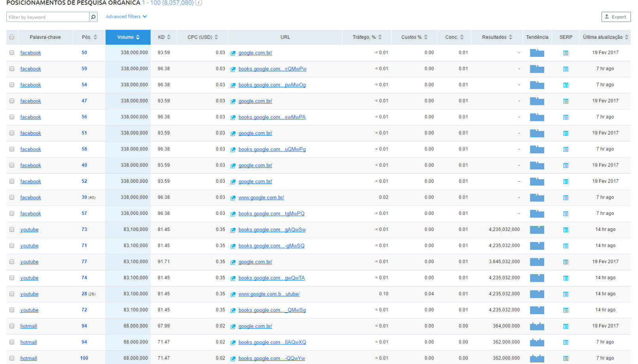The height and width of the screenshot is (364, 638).
Task: Select checkbox for youtube row position 28
Action: (x=12, y=294)
